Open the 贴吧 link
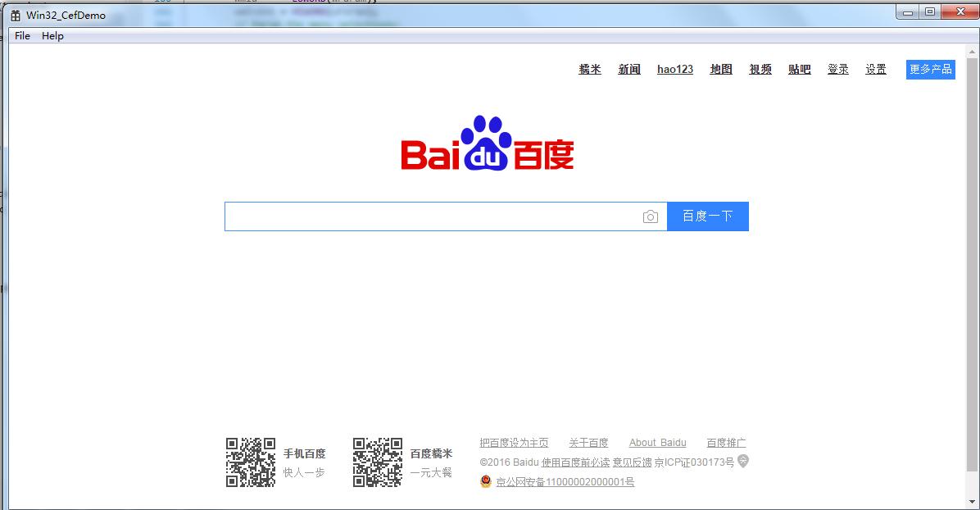This screenshot has height=510, width=980. coord(800,70)
